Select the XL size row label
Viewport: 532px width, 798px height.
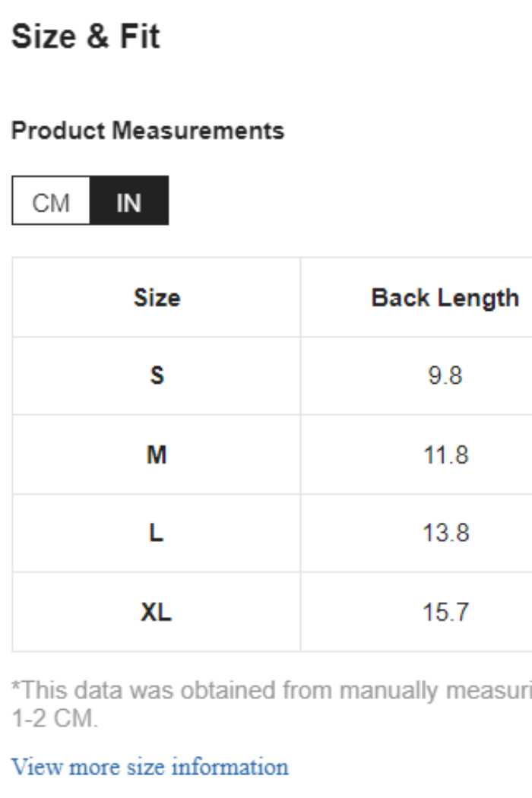coord(157,612)
